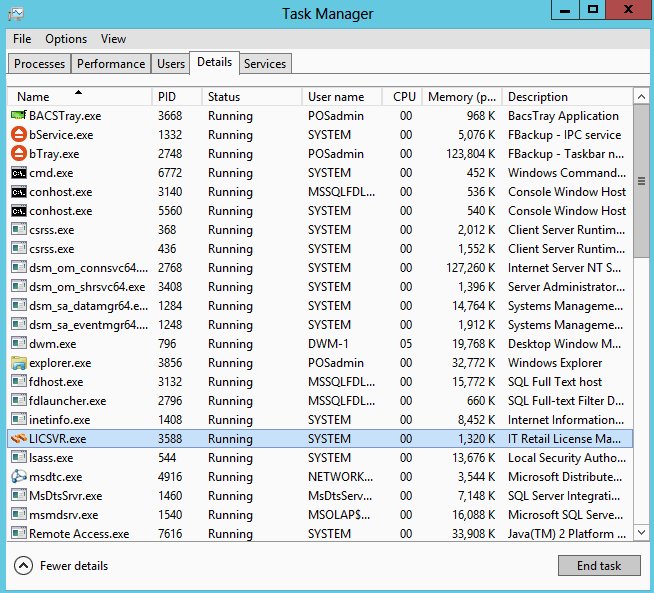Click the vertical scrollbar thumb

[x=641, y=181]
